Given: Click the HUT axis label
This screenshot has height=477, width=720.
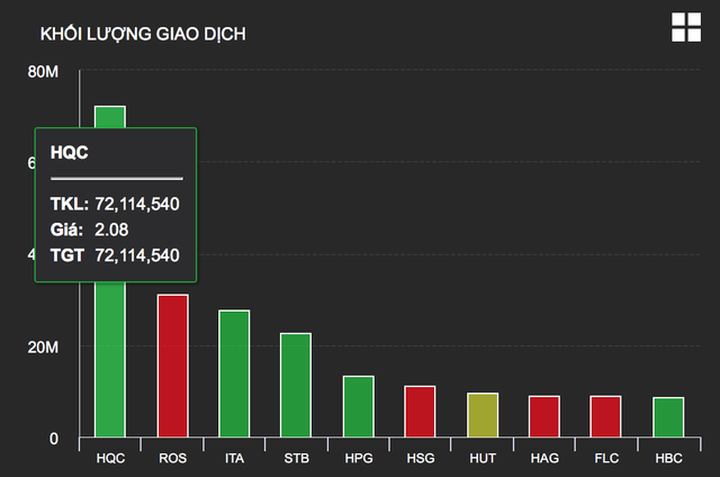Looking at the screenshot, I should [x=482, y=459].
